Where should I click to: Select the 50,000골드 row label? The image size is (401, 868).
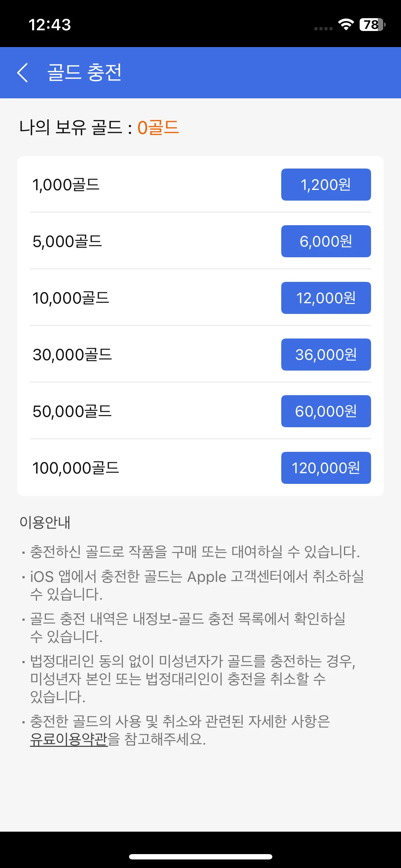[72, 411]
